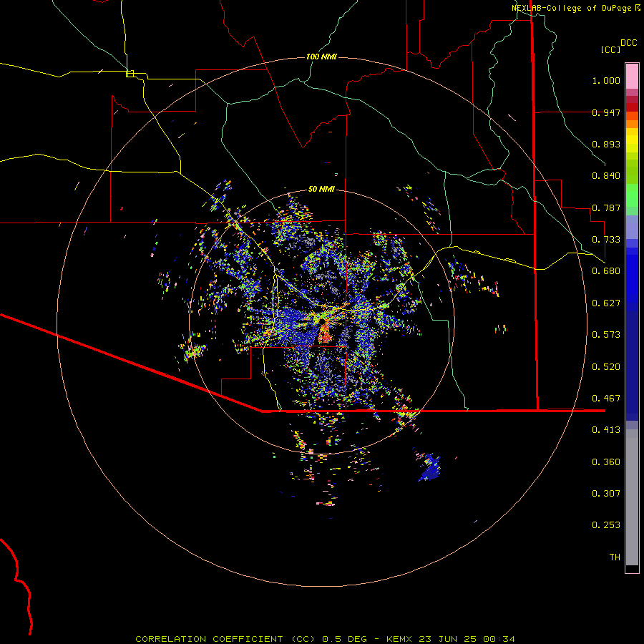Click the 0.680 scale value
This screenshot has height=644, width=644.
coord(606,271)
